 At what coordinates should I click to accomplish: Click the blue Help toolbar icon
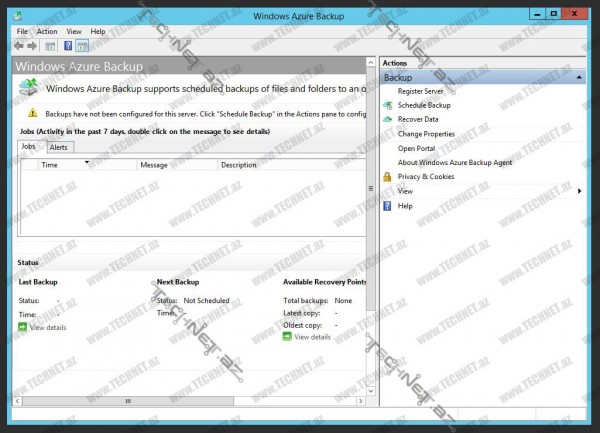(x=68, y=46)
